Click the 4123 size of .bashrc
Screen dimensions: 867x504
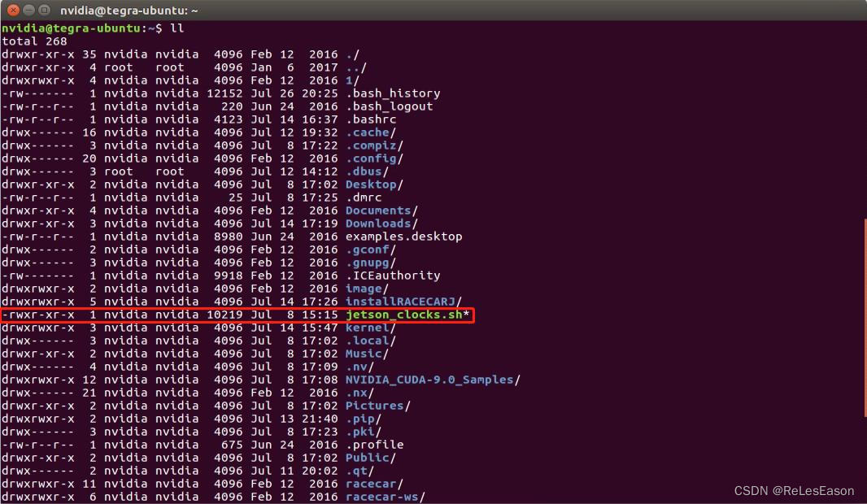tap(229, 119)
